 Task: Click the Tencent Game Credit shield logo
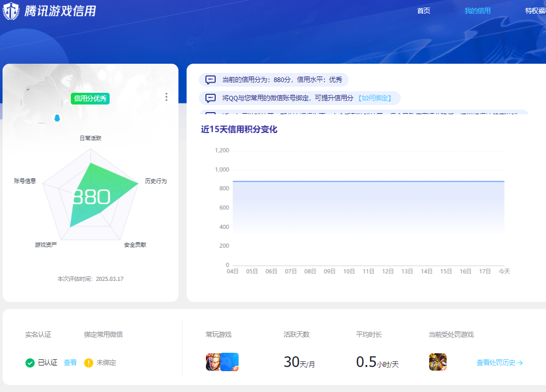click(x=11, y=10)
